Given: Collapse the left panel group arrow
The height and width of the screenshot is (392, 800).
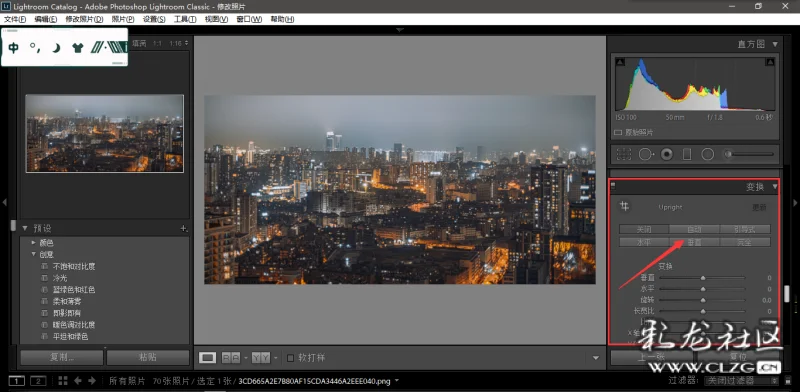Looking at the screenshot, I should pyautogui.click(x=4, y=203).
